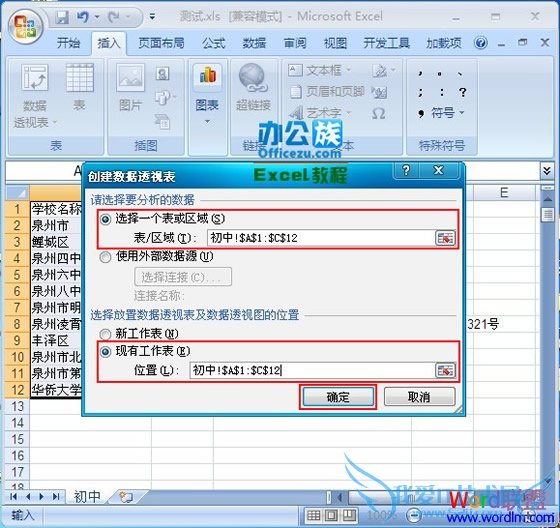This screenshot has width=560, height=528.
Task: Click cell containing 泉州市 in row 2
Action: point(56,226)
